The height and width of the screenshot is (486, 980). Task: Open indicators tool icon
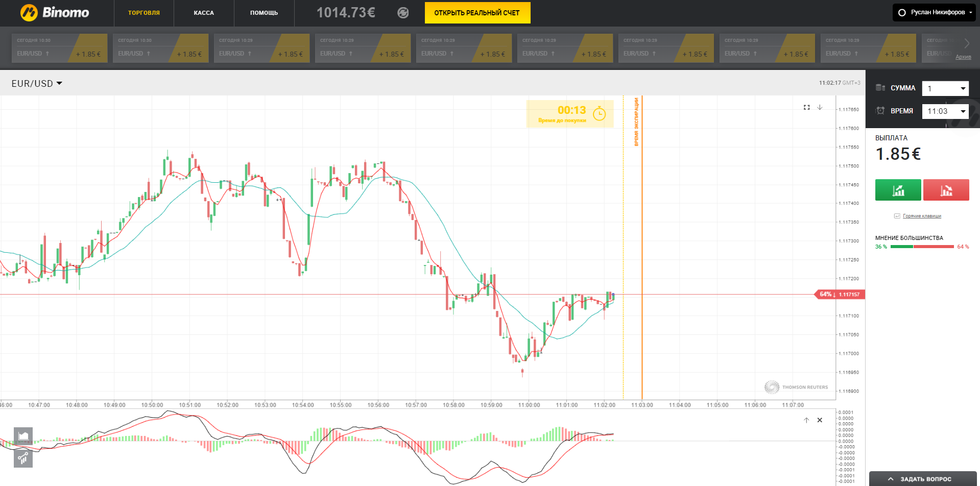[23, 458]
